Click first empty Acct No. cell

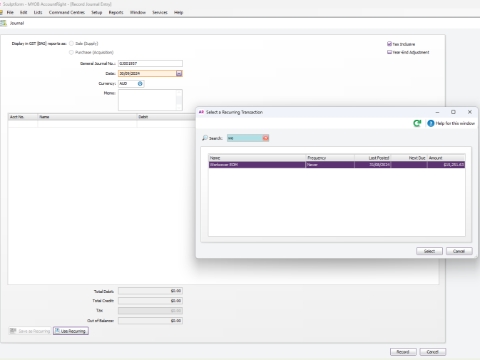point(23,124)
